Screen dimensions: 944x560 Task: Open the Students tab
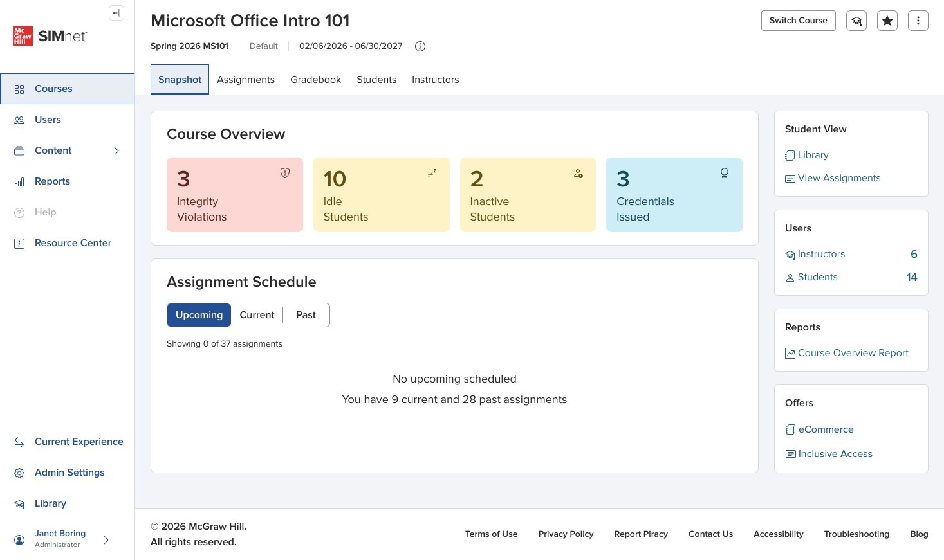coord(376,80)
